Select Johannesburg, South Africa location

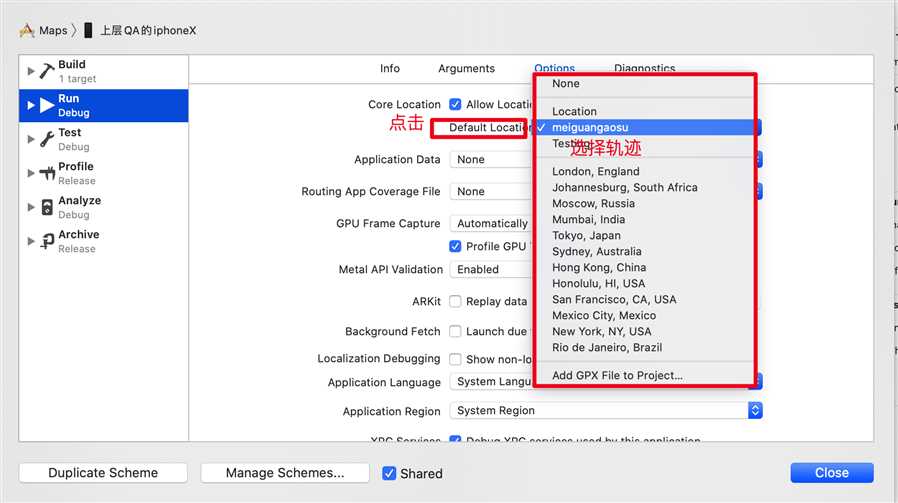[645, 187]
